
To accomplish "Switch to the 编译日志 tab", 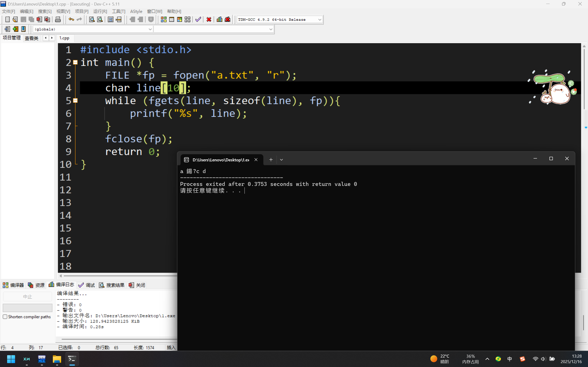I will [x=62, y=285].
